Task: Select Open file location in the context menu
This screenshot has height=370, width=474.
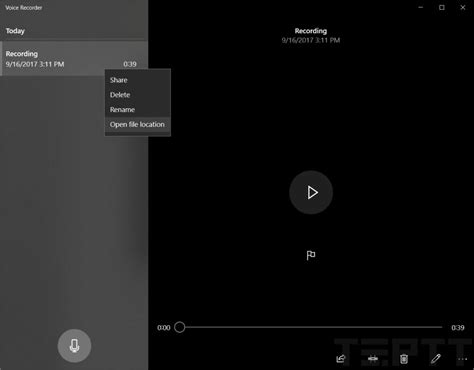Action: (x=138, y=124)
